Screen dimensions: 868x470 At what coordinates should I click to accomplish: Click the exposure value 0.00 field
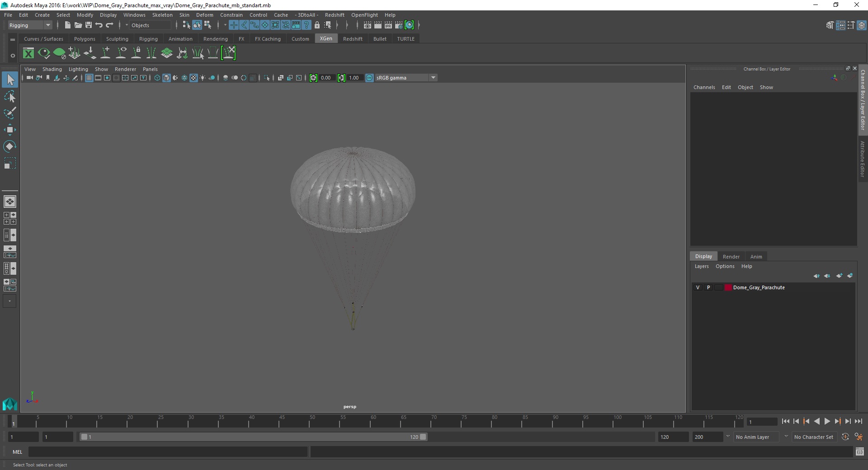click(326, 78)
